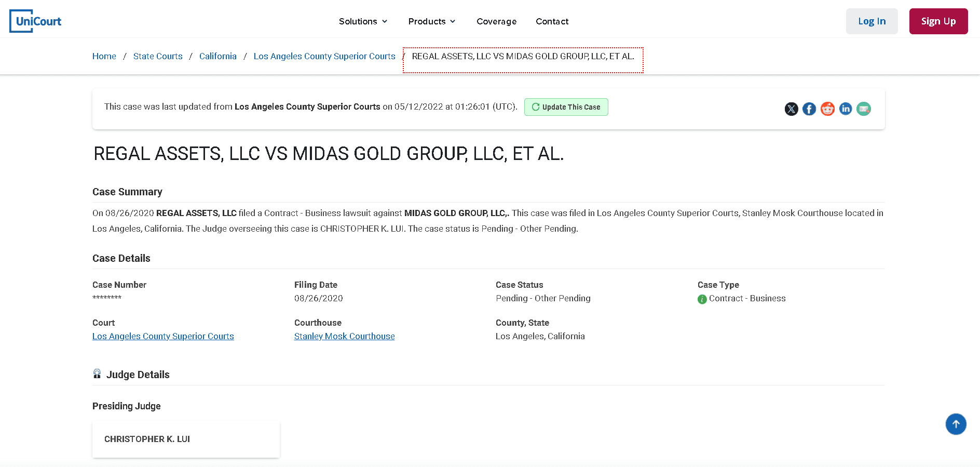Open Los Angeles County Superior Courts breadcrumb
This screenshot has height=467, width=980.
(324, 56)
